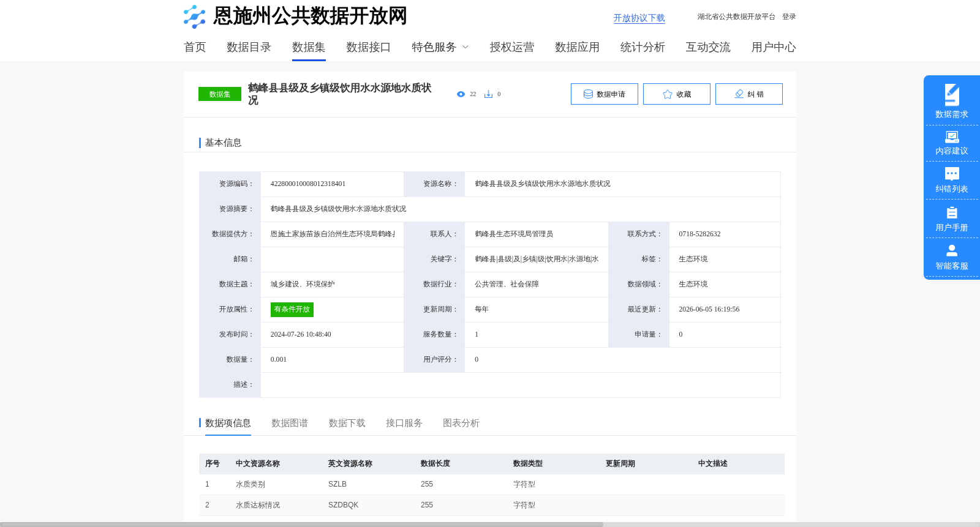Select the 数据集 navigation item
The height and width of the screenshot is (527, 980).
[x=309, y=47]
